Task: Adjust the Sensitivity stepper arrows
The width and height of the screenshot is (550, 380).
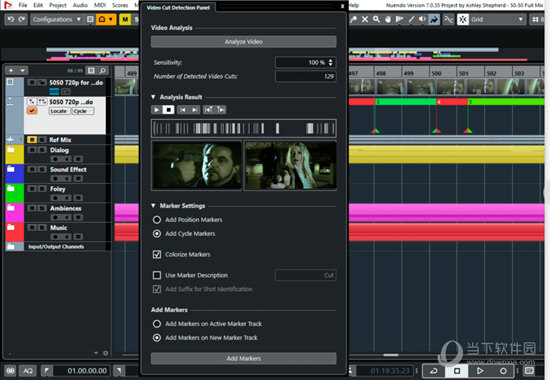Action: [x=330, y=62]
